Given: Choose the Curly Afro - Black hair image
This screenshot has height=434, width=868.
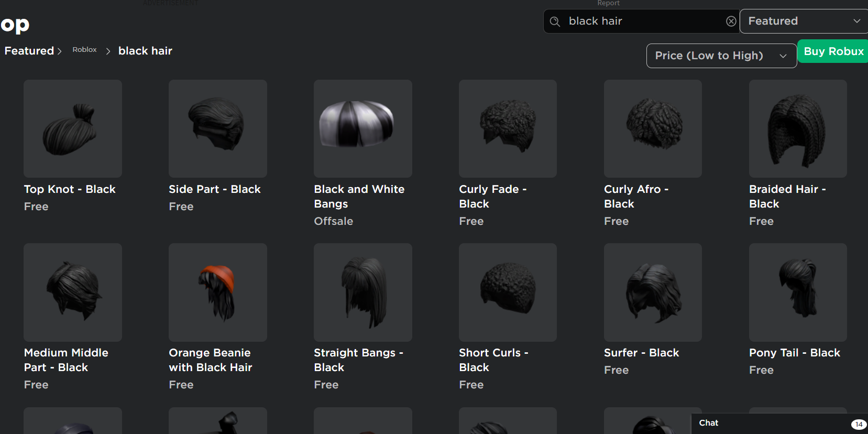Looking at the screenshot, I should tap(653, 129).
